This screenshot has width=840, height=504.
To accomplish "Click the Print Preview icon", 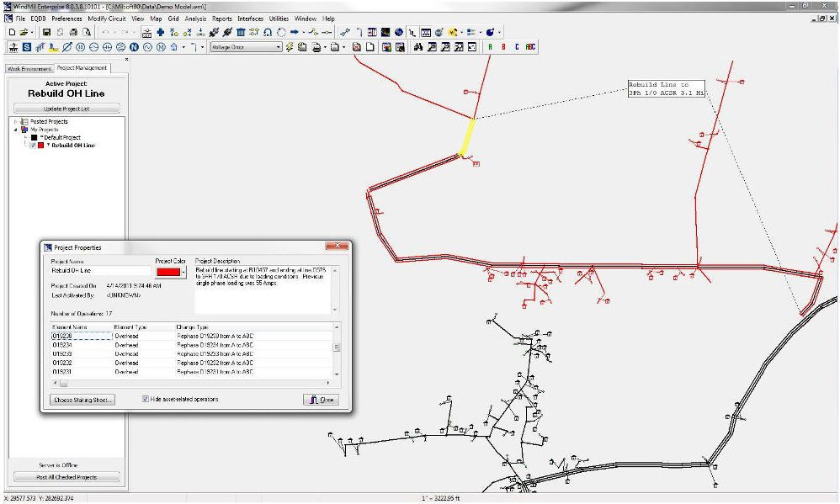I will click(x=86, y=32).
